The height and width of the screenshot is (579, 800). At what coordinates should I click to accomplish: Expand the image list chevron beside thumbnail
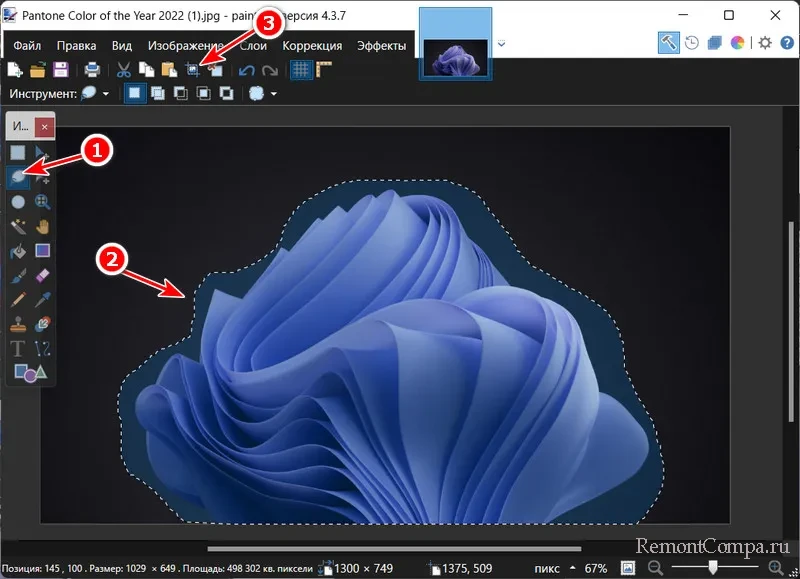click(x=502, y=44)
